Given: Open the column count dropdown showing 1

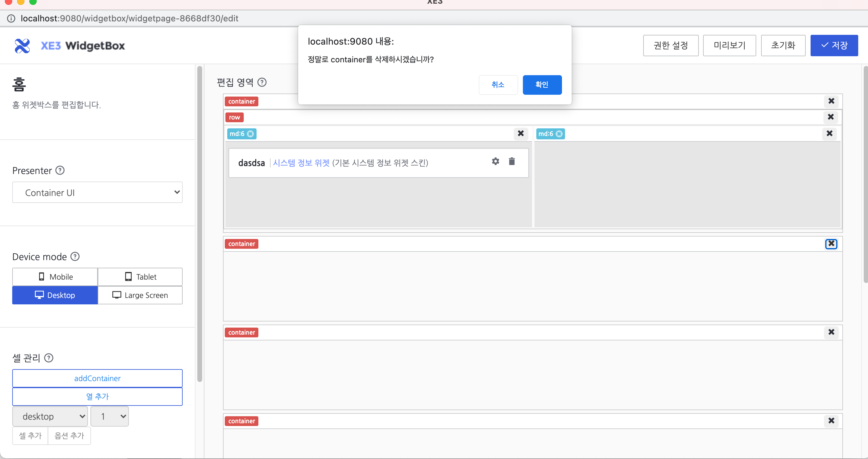Looking at the screenshot, I should (109, 416).
